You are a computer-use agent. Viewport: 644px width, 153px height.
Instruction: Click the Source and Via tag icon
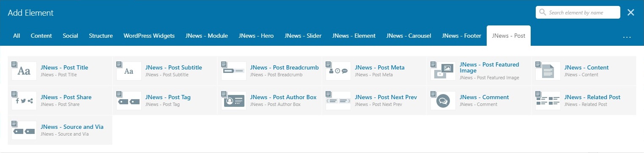point(24,131)
